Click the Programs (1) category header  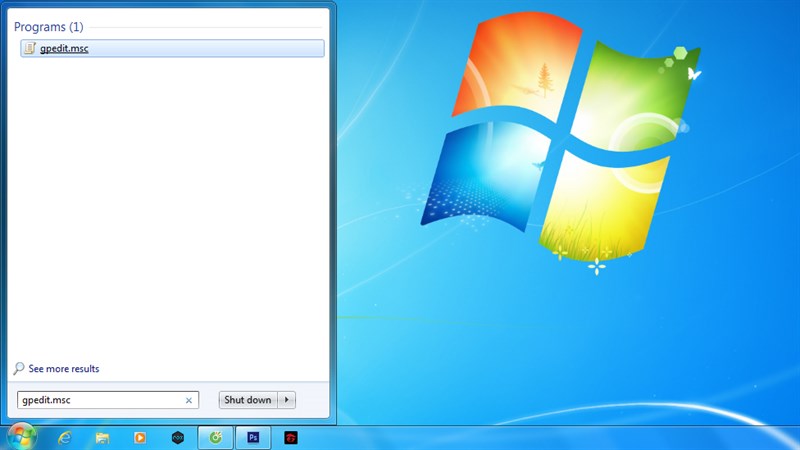click(48, 27)
